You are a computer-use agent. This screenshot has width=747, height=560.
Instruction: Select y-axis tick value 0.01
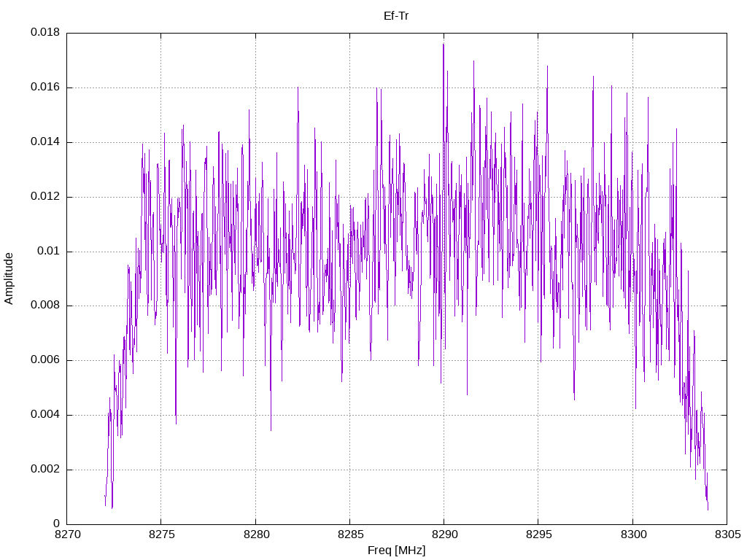(49, 251)
